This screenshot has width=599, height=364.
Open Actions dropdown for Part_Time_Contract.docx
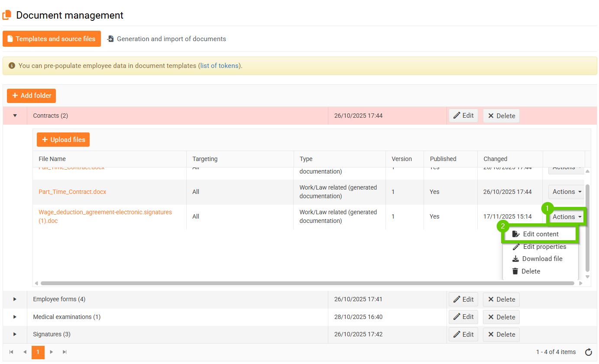(x=566, y=192)
